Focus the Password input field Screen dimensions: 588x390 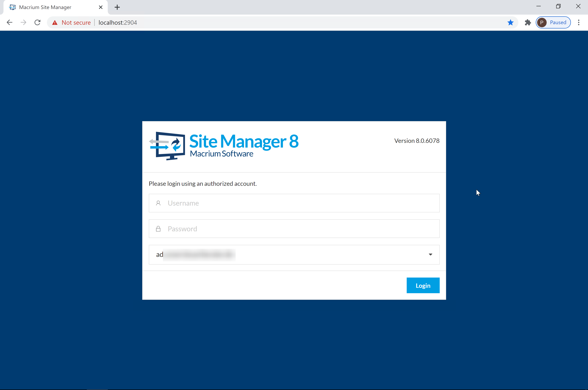(x=298, y=229)
